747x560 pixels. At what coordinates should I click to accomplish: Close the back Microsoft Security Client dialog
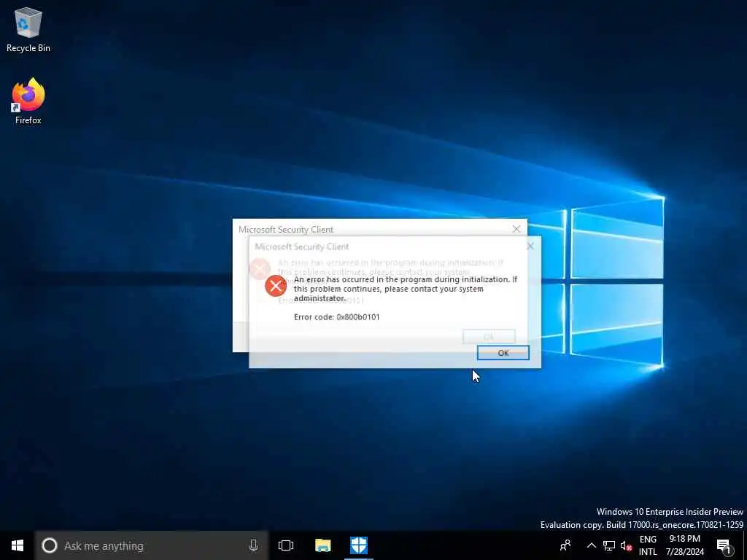coord(516,229)
